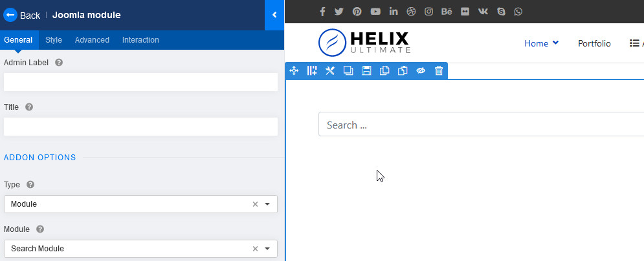Open the add columns layout icon
Viewport: 644px width, 261px height.
(312, 70)
